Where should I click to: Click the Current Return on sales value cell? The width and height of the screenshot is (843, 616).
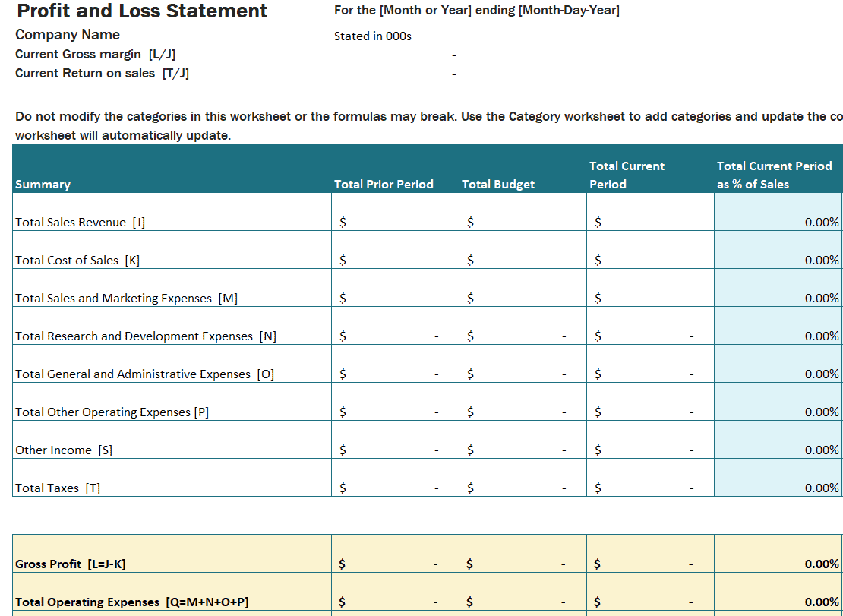point(395,74)
